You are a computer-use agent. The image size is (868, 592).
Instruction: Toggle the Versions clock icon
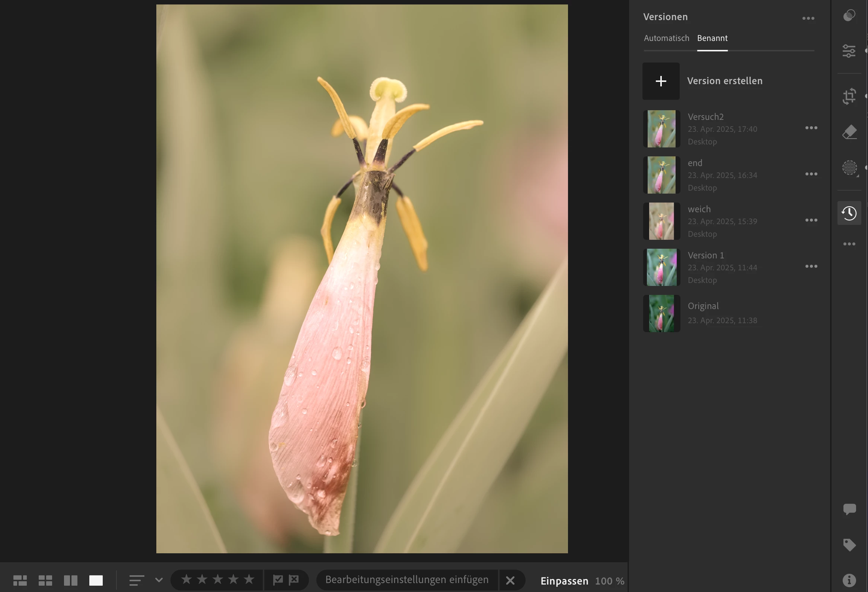coord(849,213)
